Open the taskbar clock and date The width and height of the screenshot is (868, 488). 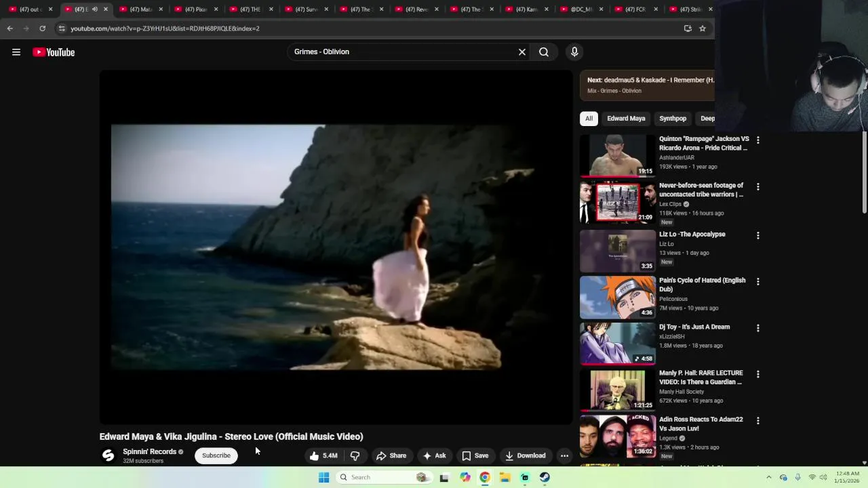click(x=847, y=477)
